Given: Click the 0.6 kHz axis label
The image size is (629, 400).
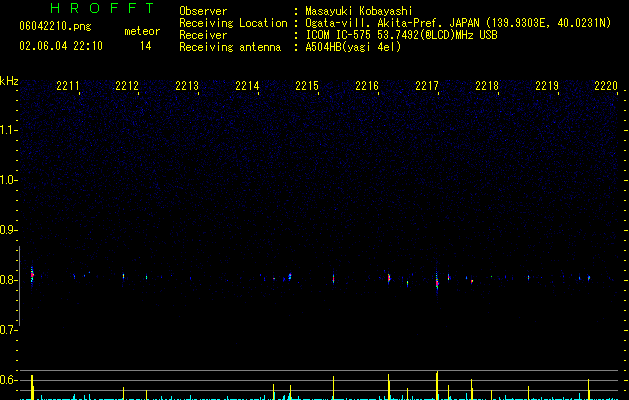Looking at the screenshot, I should 8,380.
